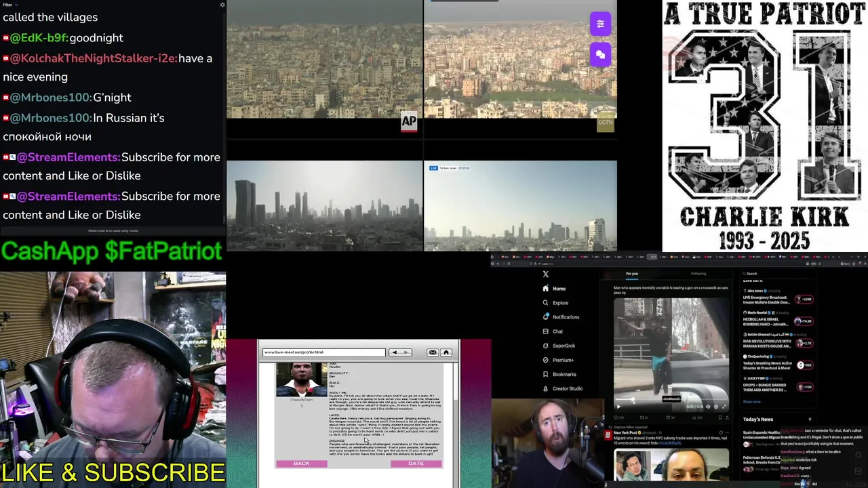This screenshot has width=868, height=488.
Task: Click the purple chat bubble button
Action: pyautogui.click(x=600, y=54)
